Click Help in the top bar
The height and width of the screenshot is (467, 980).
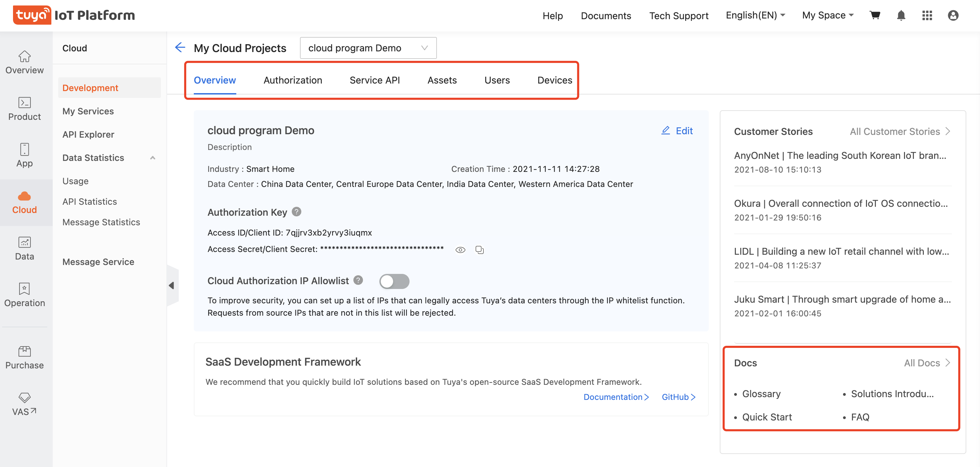click(552, 16)
